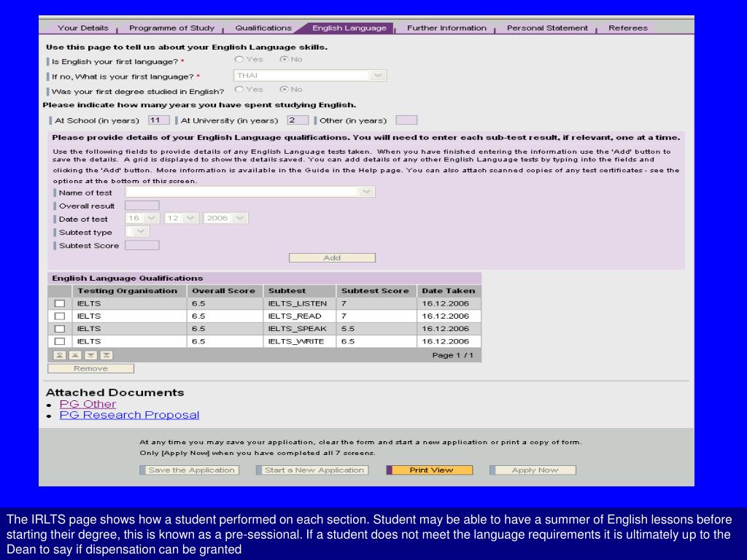The height and width of the screenshot is (560, 747).
Task: Switch to Further Information tab
Action: [447, 28]
